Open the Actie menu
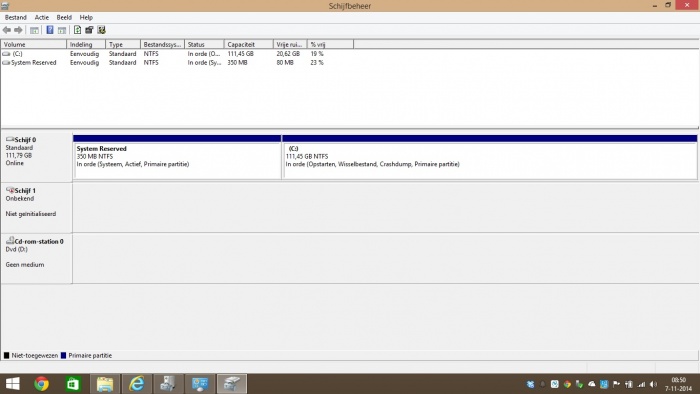This screenshot has width=700, height=394. [42, 17]
